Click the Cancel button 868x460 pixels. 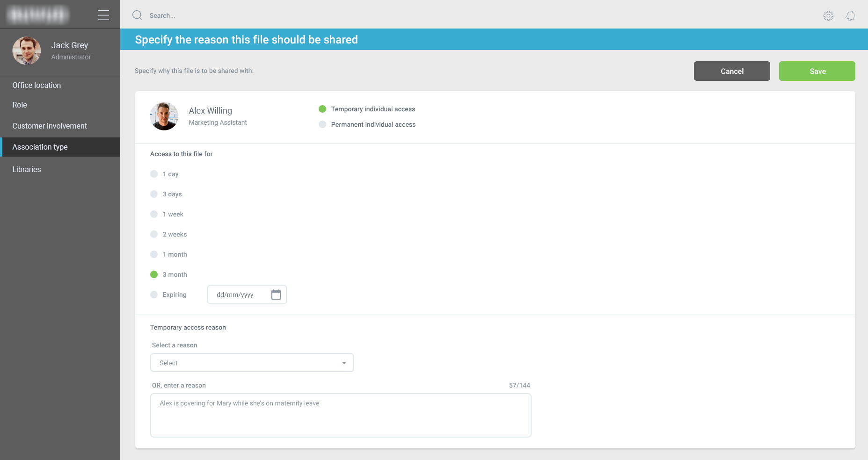point(732,71)
